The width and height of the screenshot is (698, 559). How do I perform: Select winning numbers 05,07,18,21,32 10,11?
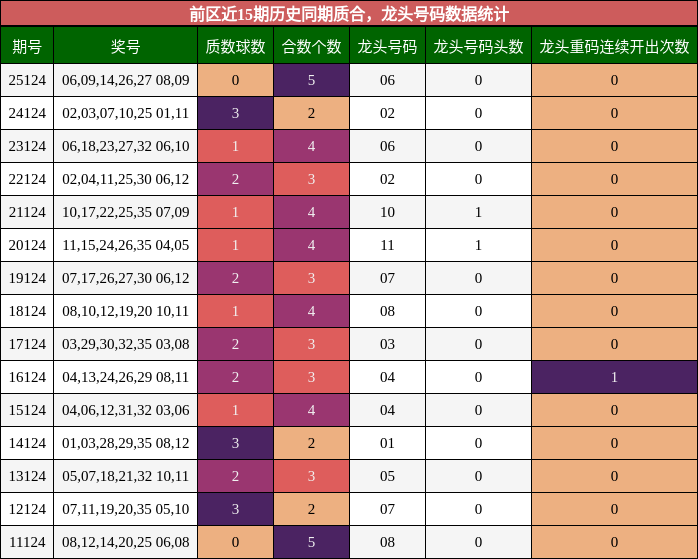tap(126, 476)
